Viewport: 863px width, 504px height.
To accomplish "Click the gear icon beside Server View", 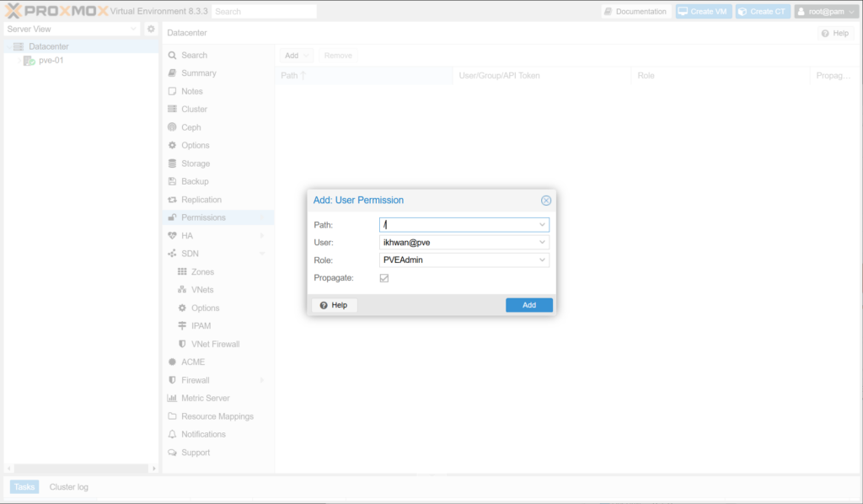I will click(151, 29).
